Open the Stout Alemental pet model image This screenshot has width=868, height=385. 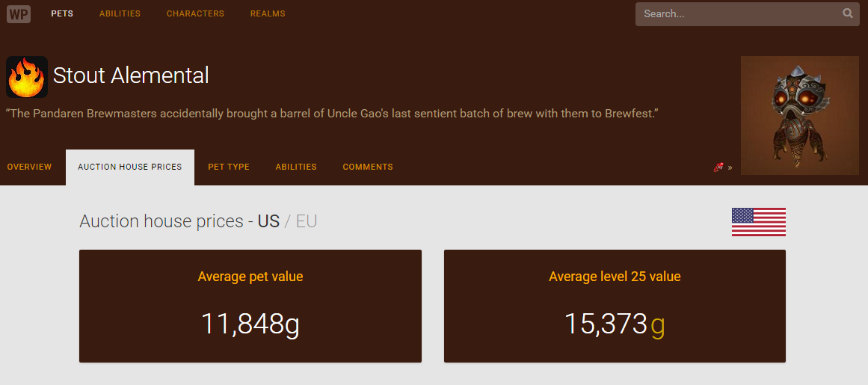tap(799, 115)
